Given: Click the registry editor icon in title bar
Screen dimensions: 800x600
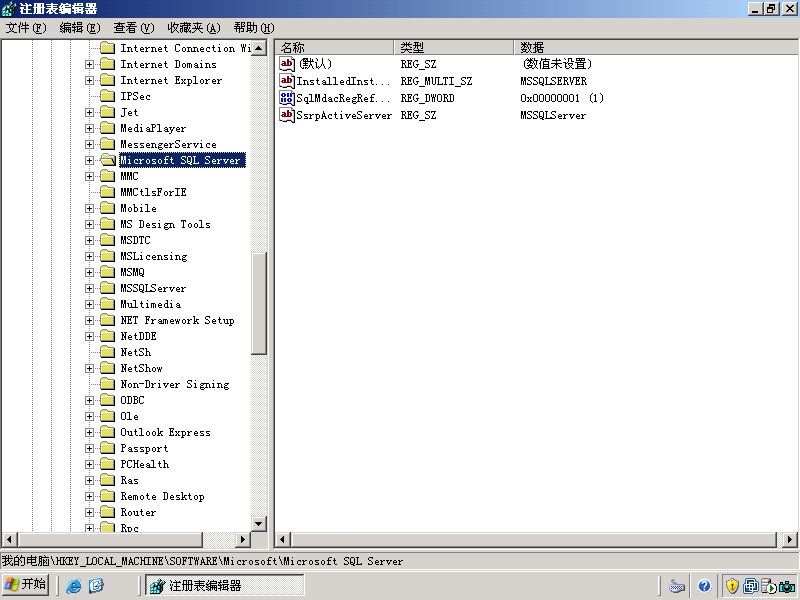Looking at the screenshot, I should [x=9, y=9].
